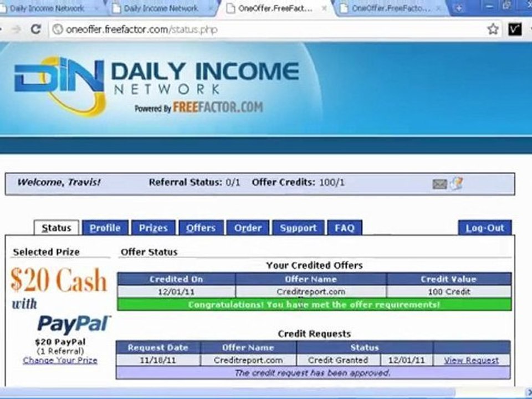Click the 'Offer Status' heading
Image resolution: width=532 pixels, height=399 pixels.
tap(149, 252)
